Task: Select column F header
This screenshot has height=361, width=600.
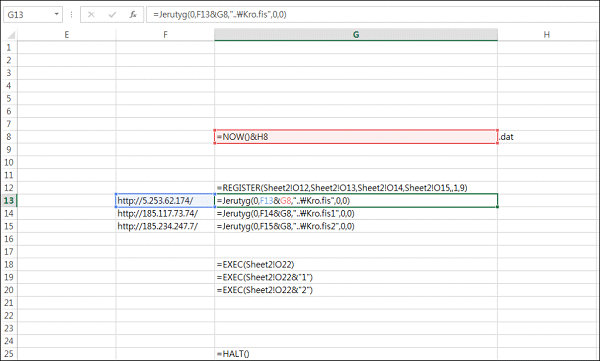Action: coord(165,35)
